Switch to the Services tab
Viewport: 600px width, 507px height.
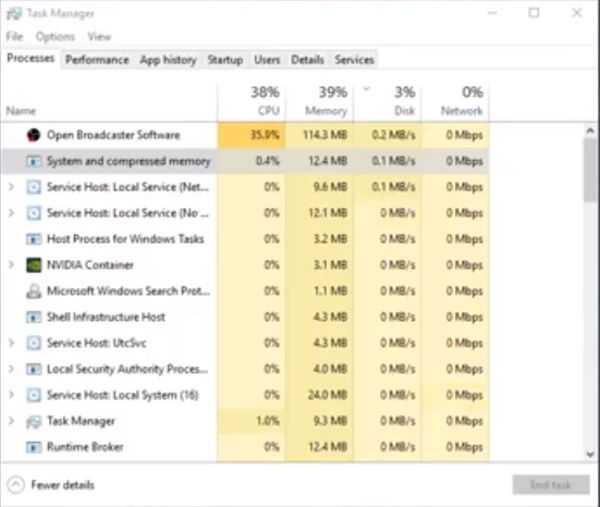(354, 60)
